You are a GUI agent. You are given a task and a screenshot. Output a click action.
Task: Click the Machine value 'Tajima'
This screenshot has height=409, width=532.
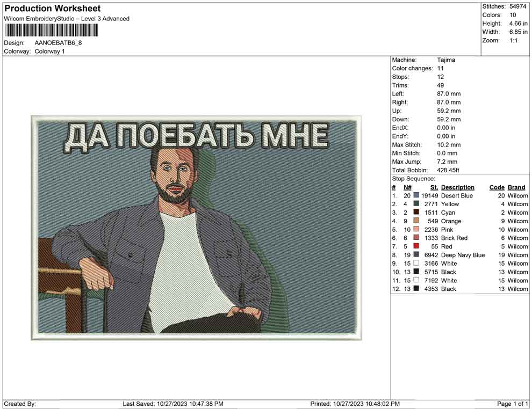446,60
